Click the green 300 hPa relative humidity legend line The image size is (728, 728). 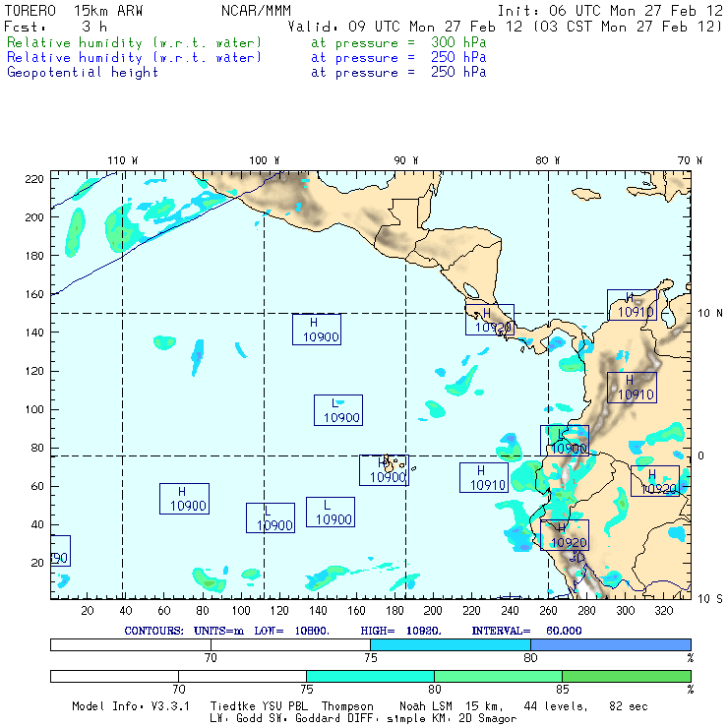pos(135,44)
